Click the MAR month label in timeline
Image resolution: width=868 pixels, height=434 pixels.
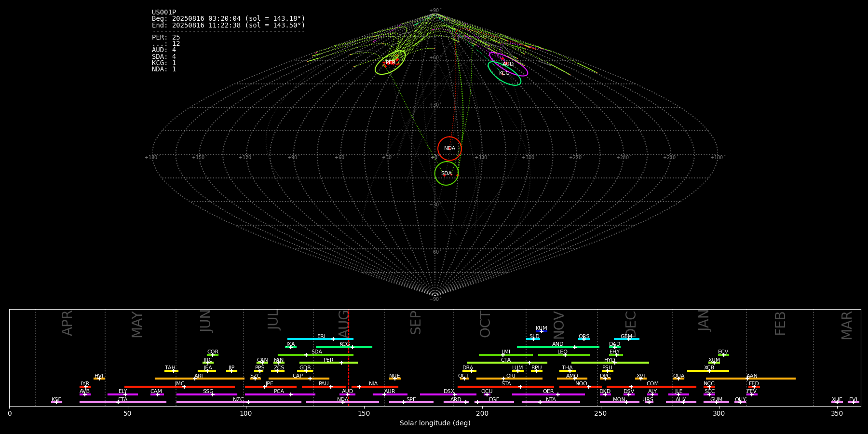point(847,325)
